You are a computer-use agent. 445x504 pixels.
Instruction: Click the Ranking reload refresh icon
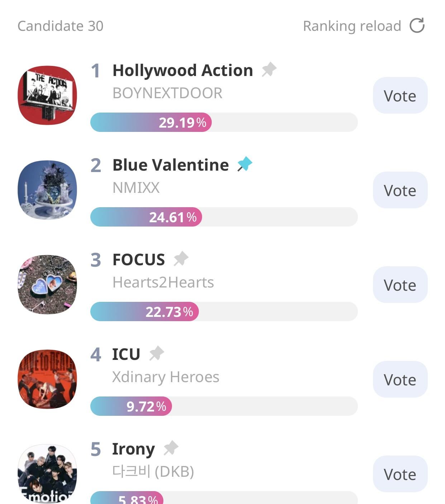tap(417, 26)
